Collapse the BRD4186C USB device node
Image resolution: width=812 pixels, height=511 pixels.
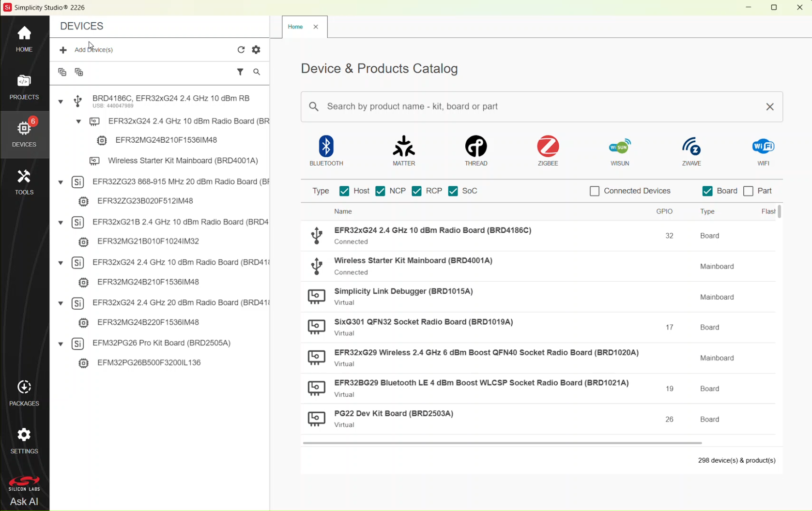[x=61, y=102]
